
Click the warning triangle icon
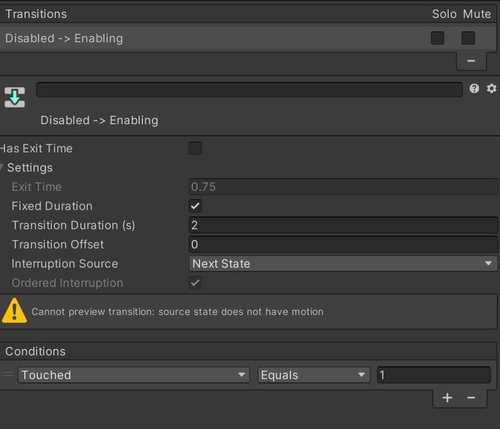(x=14, y=311)
